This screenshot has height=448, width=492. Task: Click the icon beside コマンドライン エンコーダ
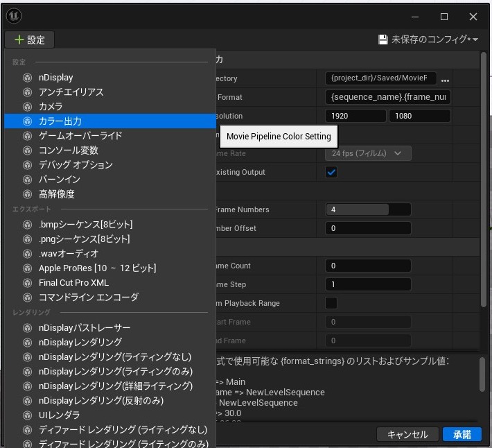[x=28, y=297]
